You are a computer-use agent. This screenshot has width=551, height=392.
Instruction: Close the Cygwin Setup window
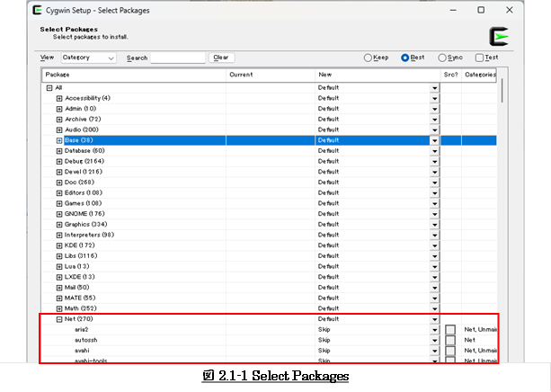coord(509,10)
